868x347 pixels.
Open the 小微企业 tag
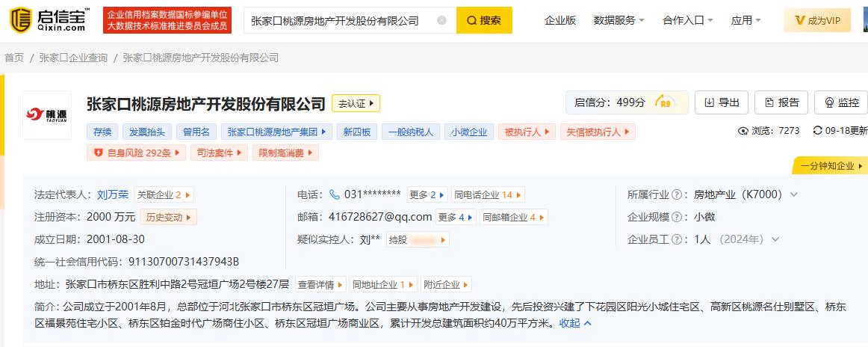[469, 132]
